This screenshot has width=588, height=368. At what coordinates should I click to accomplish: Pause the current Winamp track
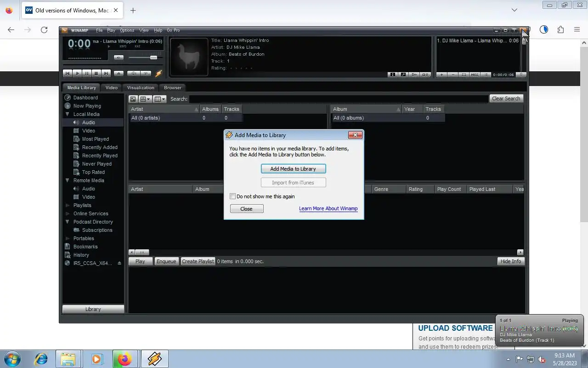point(87,73)
